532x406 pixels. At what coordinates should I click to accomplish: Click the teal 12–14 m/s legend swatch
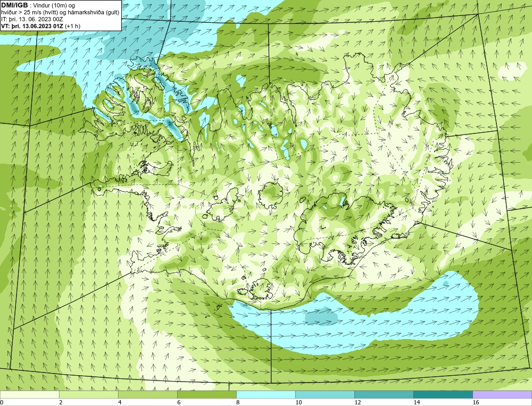[384, 394]
